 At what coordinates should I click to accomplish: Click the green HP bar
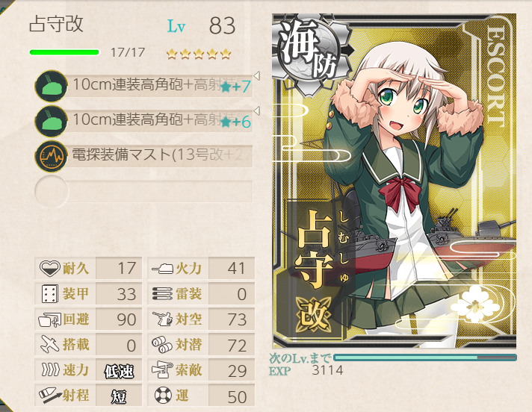click(64, 52)
